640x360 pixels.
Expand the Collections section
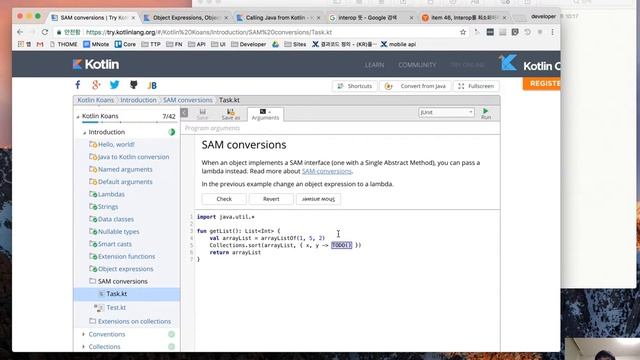84,347
